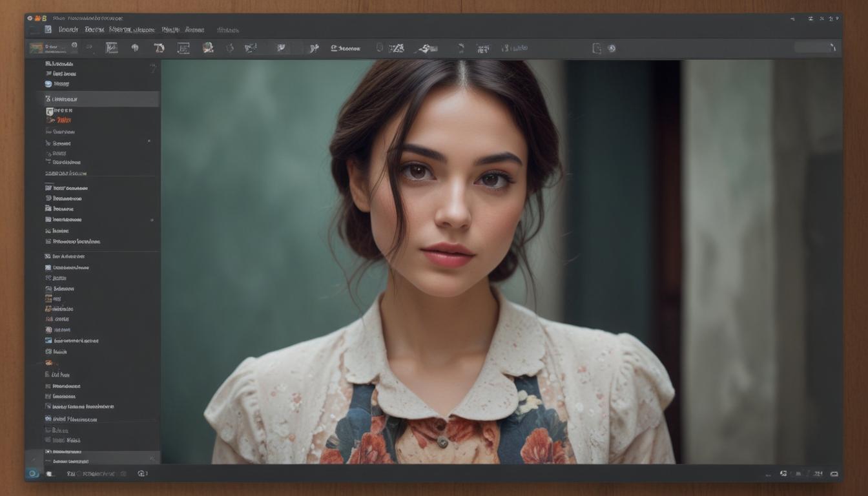This screenshot has height=496, width=868.
Task: Select the orange-red labeled sidebar item
Action: click(x=63, y=120)
